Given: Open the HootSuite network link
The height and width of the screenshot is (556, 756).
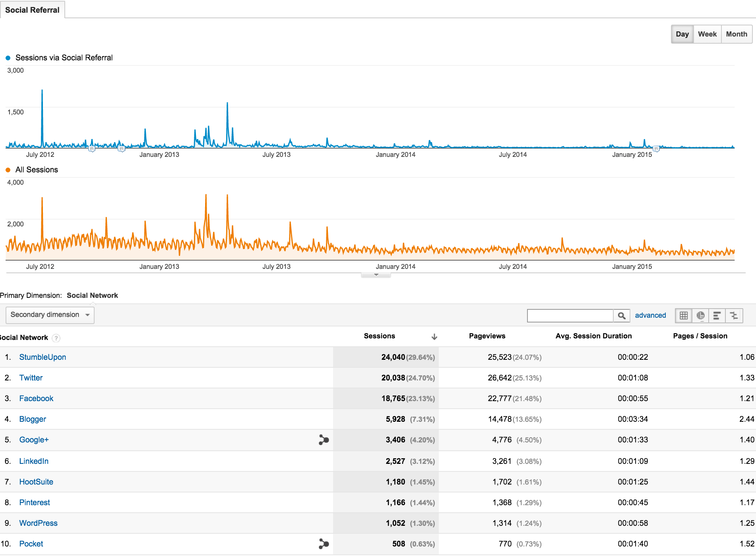Looking at the screenshot, I should pos(36,482).
